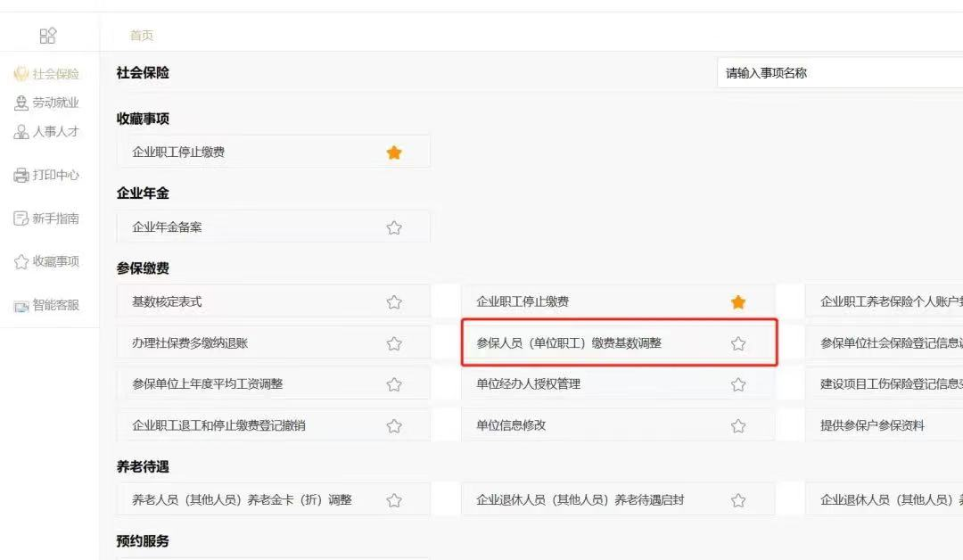Screen dimensions: 963x560
Task: Star the 养老人员（其他人员）养老金卡（折）调整 item
Action: 394,500
